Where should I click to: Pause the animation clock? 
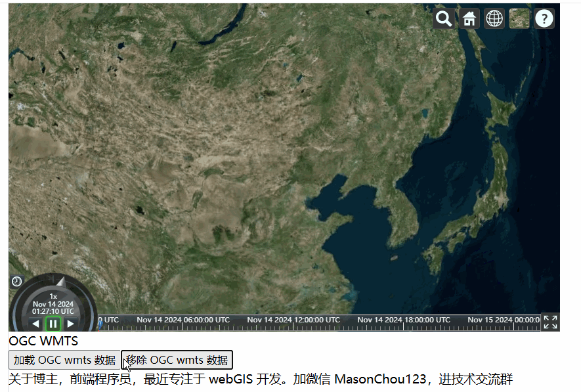click(53, 324)
